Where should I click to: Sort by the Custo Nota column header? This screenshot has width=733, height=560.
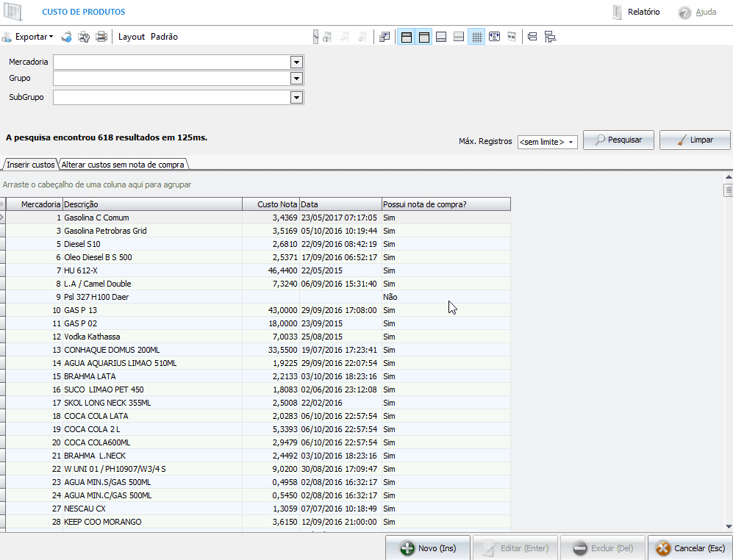[271, 204]
